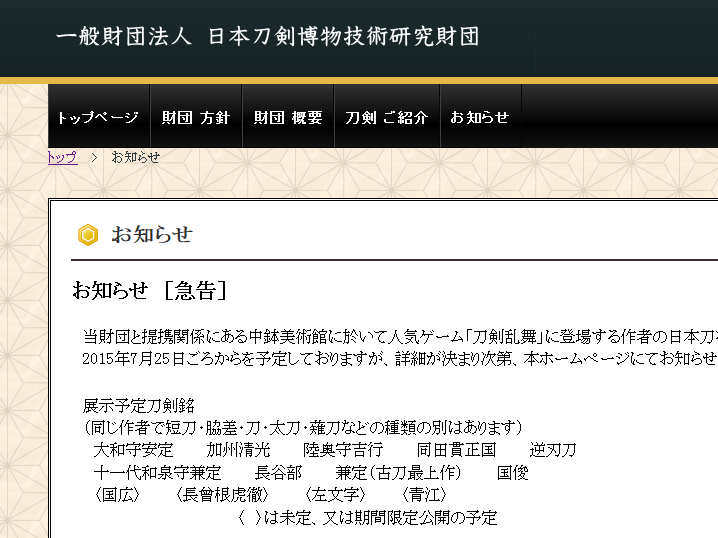
Task: Click the bracketed name 〈左文字〉
Action: [x=335, y=495]
